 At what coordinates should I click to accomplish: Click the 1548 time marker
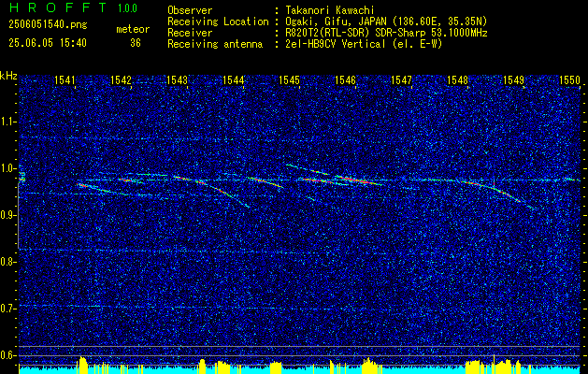[x=457, y=79]
